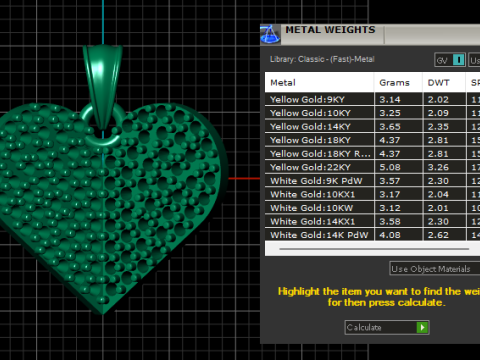Click the green heart pendant model
480x360 pixels.
tap(113, 207)
